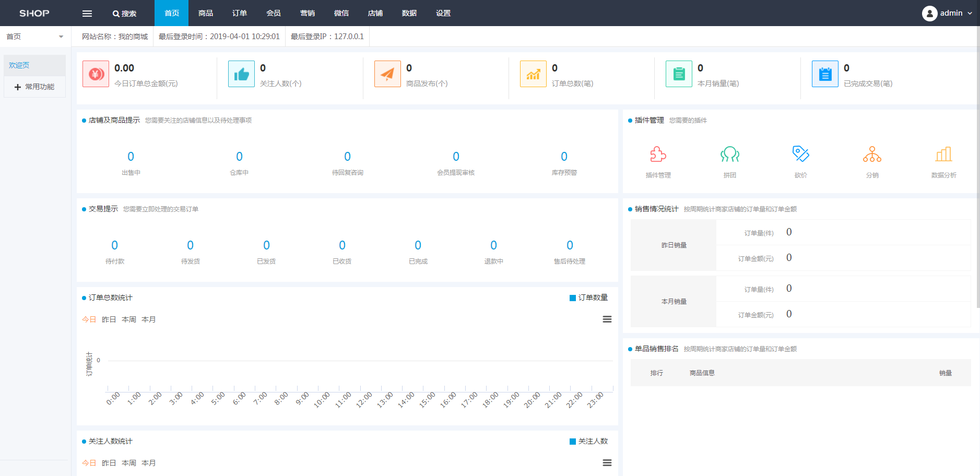Open the 售后待处理 orders count
This screenshot has height=476, width=980.
click(x=570, y=245)
